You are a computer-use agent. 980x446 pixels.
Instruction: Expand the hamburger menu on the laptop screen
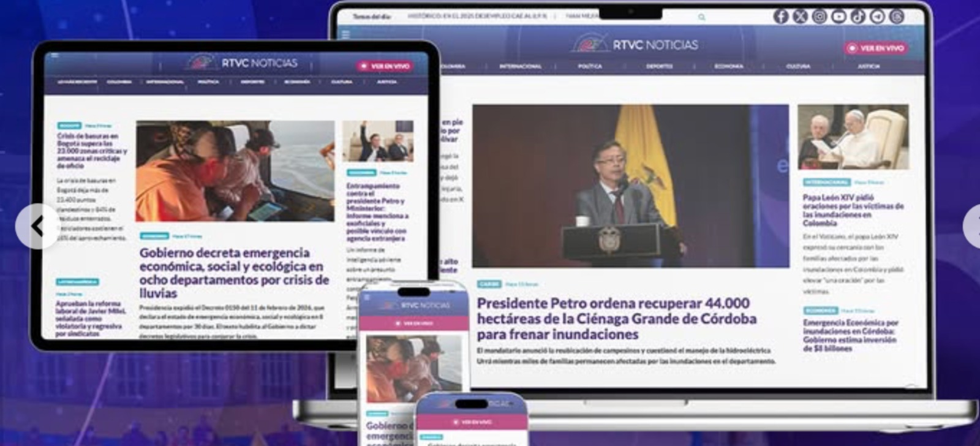click(x=345, y=34)
